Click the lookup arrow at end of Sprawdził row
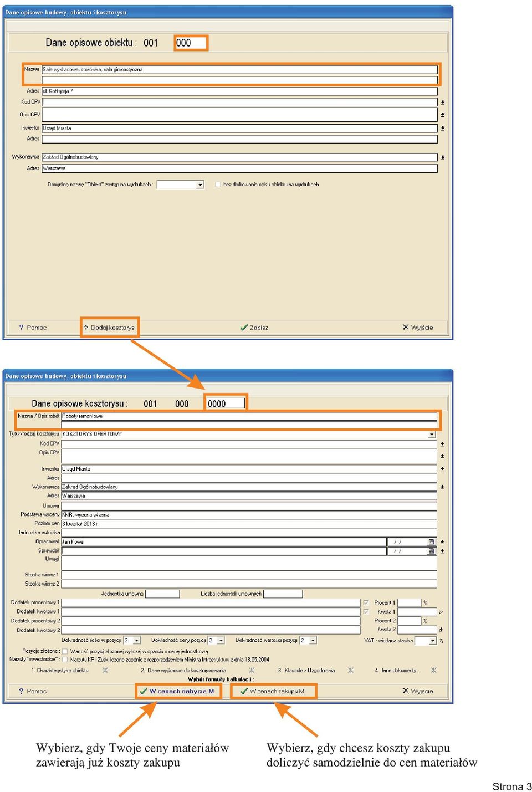This screenshot has height=792, width=532. tap(442, 551)
